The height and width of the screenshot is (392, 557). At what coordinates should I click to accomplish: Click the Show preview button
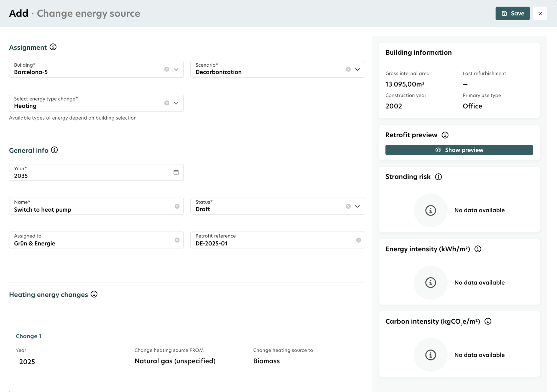point(459,150)
